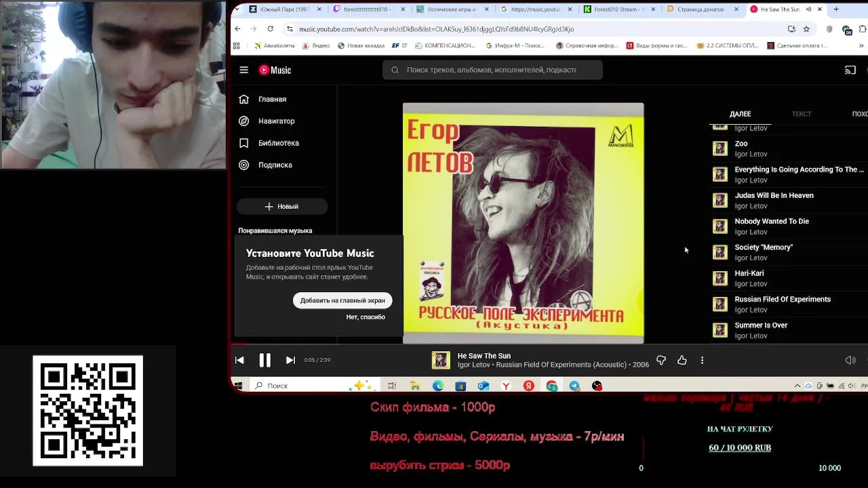This screenshot has width=868, height=488.
Task: Open the Chrome apps grid icon
Action: click(236, 45)
